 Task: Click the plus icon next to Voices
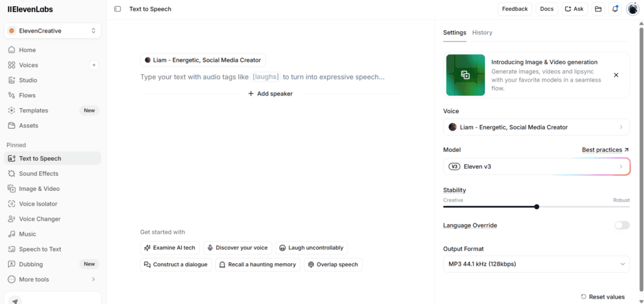coord(94,65)
